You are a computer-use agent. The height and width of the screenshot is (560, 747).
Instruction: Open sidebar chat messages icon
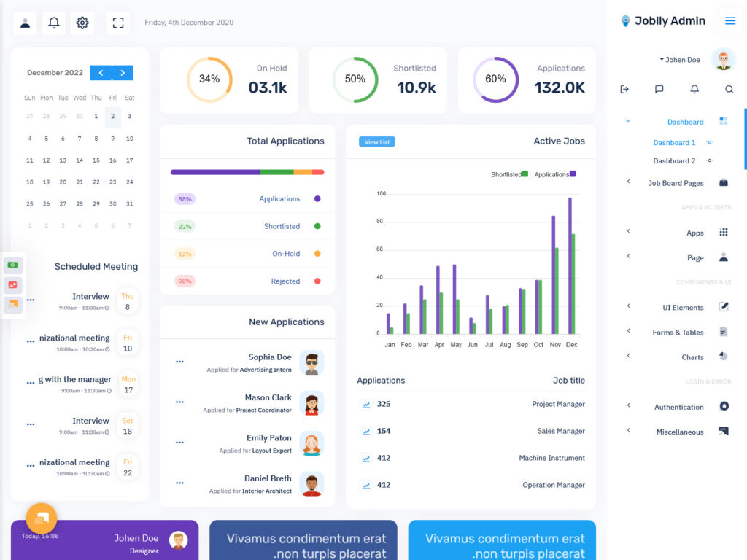coord(659,89)
